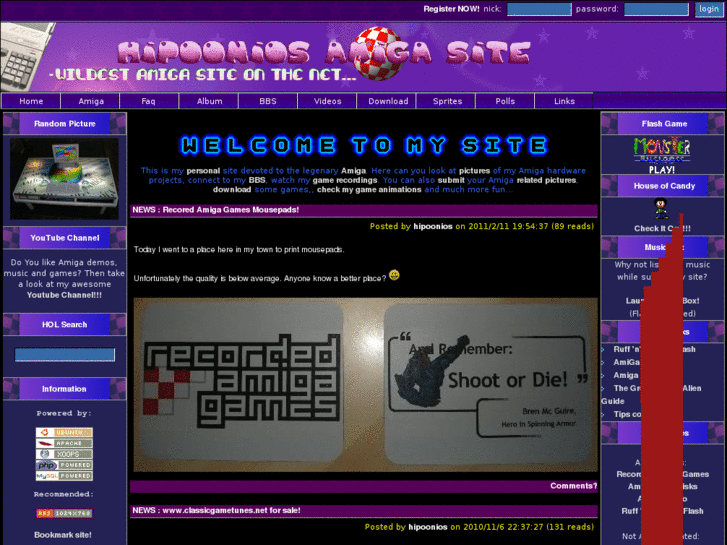
Task: Click hipoonios author on mousepads post
Action: (433, 226)
